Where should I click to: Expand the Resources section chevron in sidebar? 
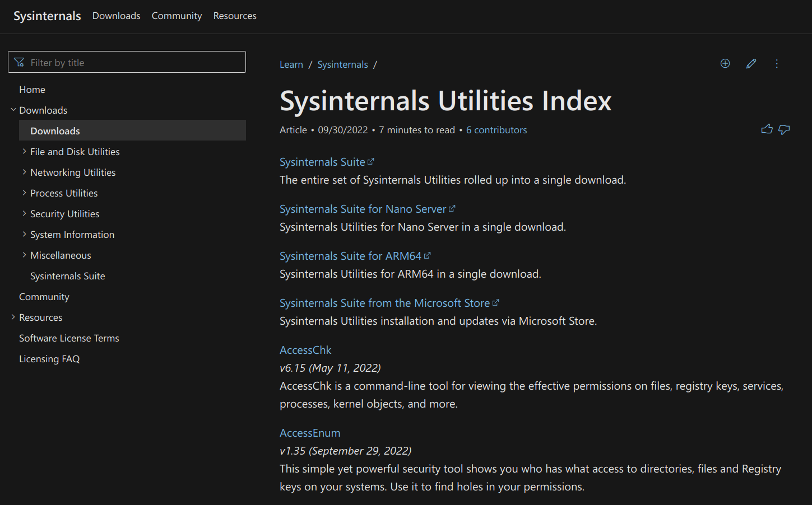13,317
